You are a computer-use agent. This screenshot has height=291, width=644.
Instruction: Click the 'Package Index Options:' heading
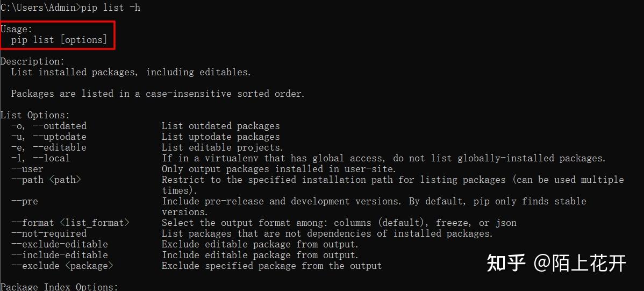tap(60, 287)
